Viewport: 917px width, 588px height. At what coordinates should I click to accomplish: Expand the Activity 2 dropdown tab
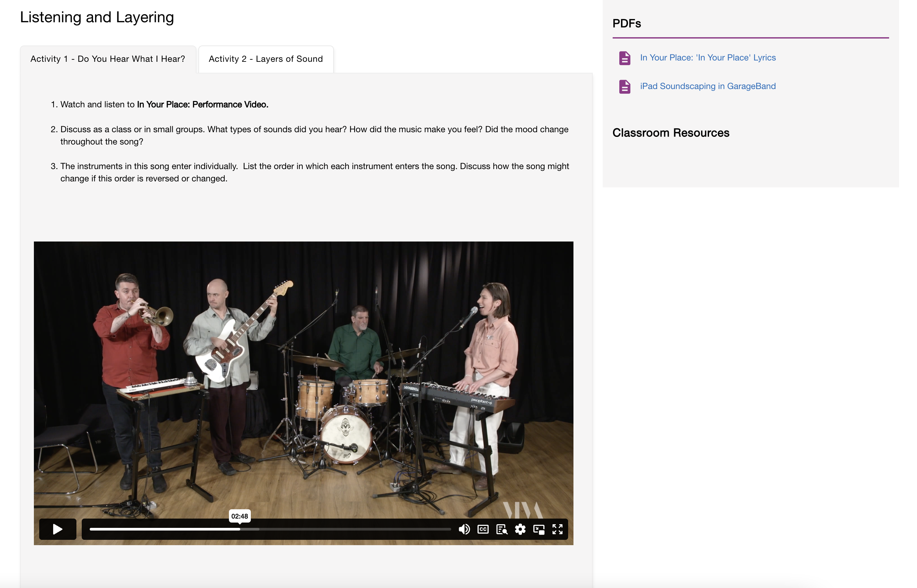266,59
